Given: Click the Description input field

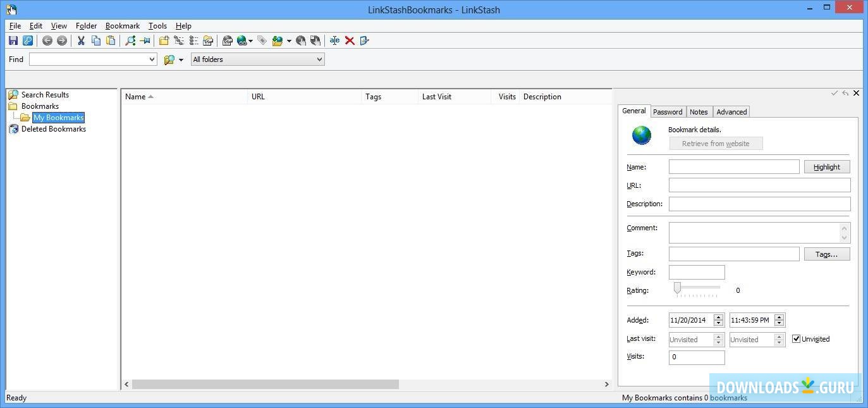Looking at the screenshot, I should click(x=759, y=204).
